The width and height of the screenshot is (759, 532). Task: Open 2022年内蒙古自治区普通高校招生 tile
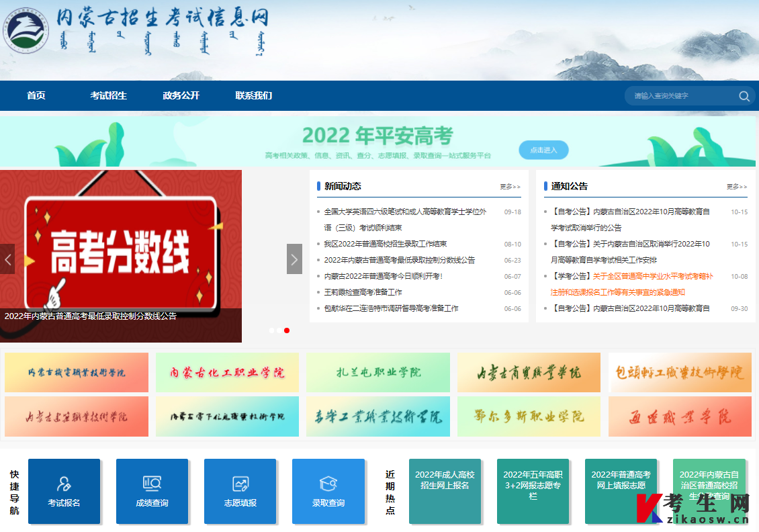pyautogui.click(x=709, y=491)
